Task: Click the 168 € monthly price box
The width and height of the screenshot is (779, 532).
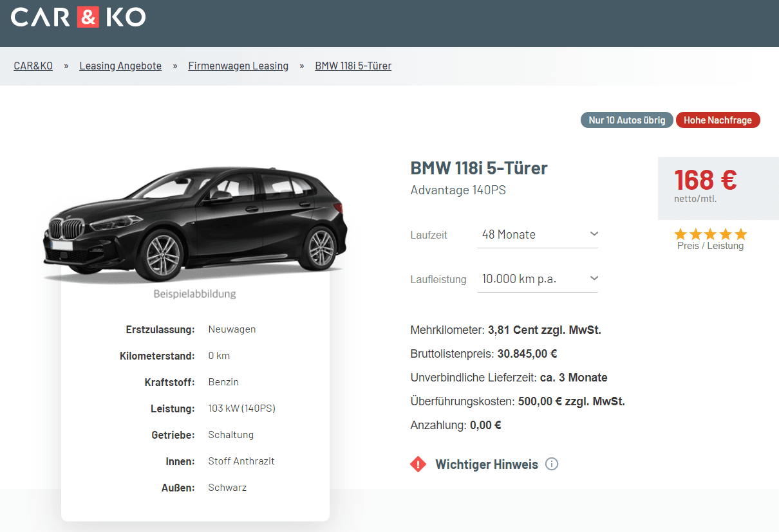Action: click(x=718, y=188)
